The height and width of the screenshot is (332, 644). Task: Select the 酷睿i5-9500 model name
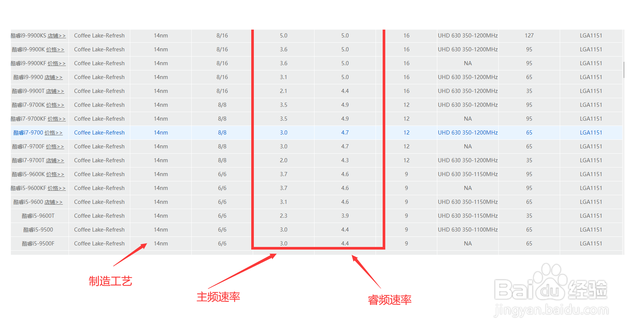(x=38, y=230)
